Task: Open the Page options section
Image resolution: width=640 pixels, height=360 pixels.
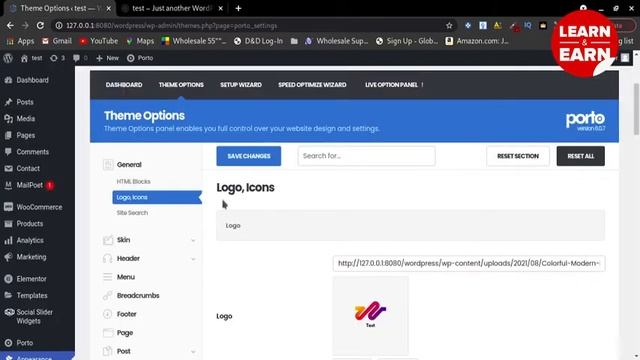Action: click(124, 333)
